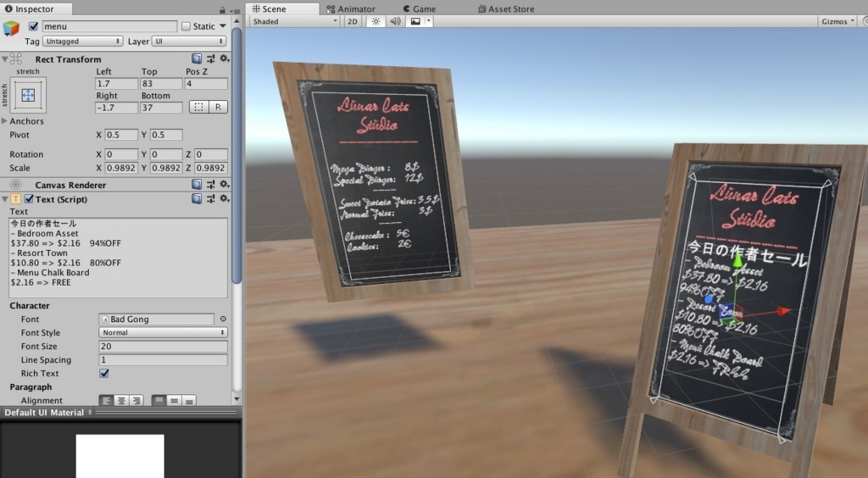Toggle scene audio speaker icon
Image resolution: width=868 pixels, height=478 pixels.
[x=395, y=21]
